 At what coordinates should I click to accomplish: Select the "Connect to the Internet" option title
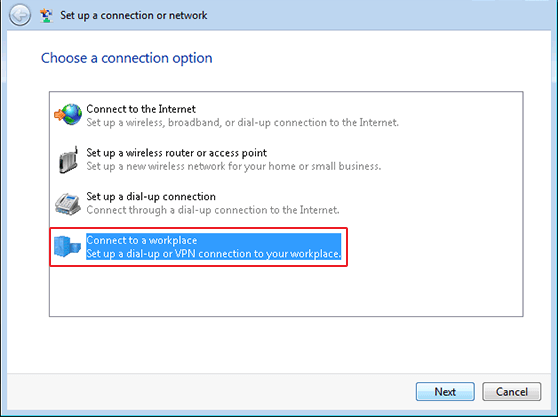click(141, 109)
